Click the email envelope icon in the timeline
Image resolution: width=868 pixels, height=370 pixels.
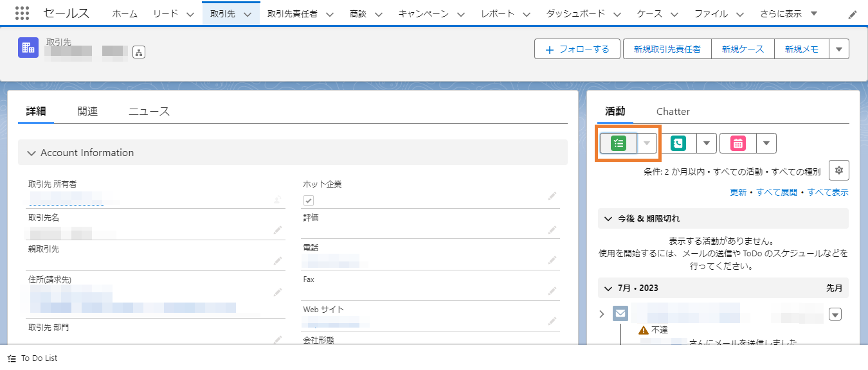coord(620,313)
